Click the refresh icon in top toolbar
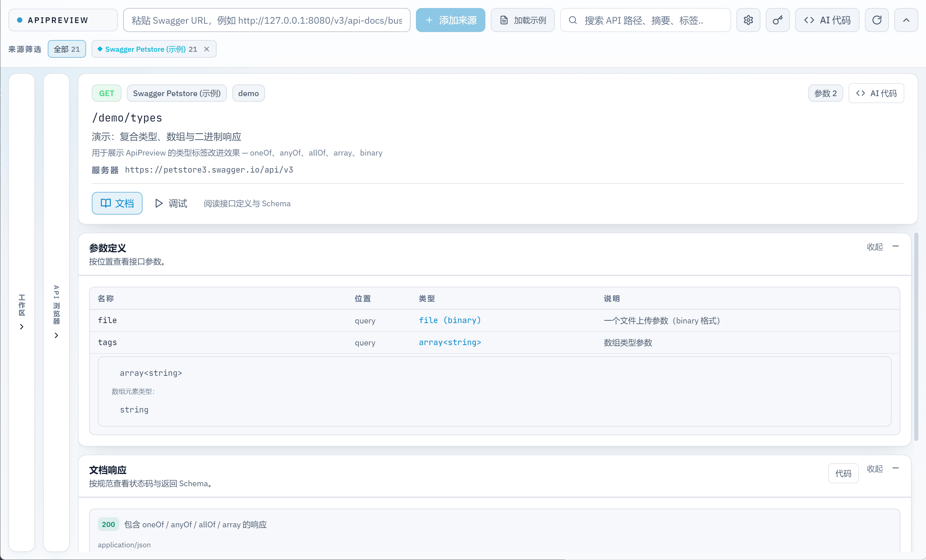 click(876, 20)
